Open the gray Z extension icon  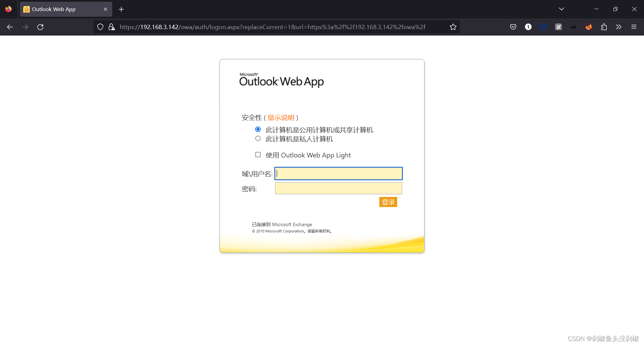pyautogui.click(x=558, y=27)
